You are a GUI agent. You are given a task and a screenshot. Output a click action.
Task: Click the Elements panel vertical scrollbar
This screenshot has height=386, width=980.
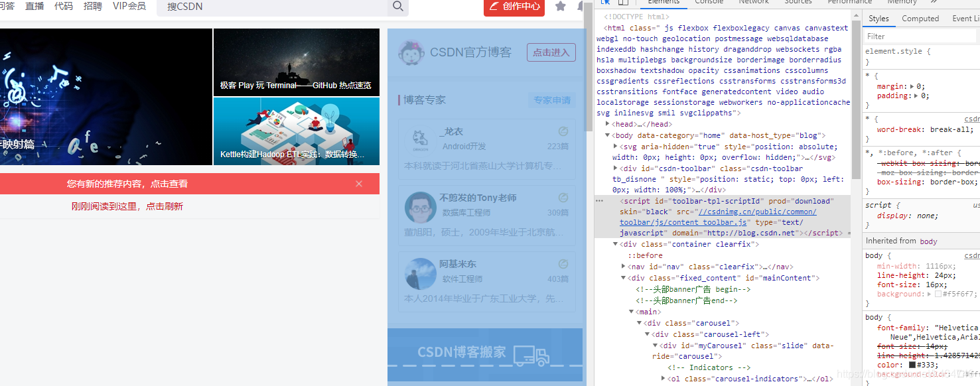[x=856, y=99]
